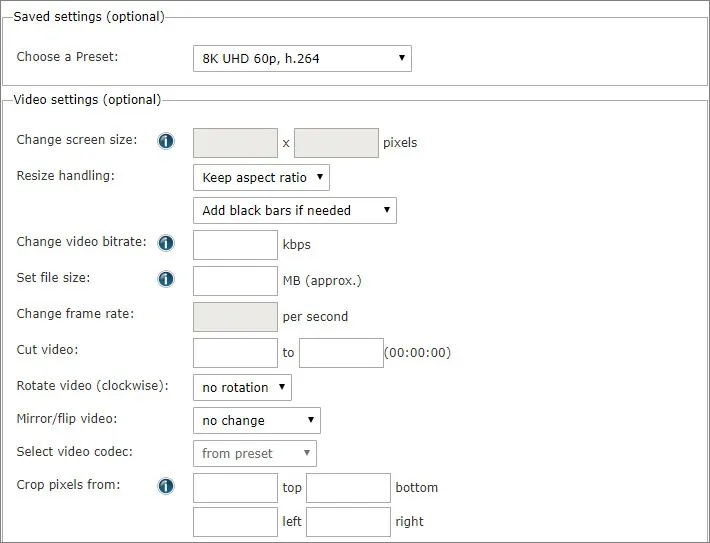The width and height of the screenshot is (710, 543).
Task: Click info icon beside Change video bitrate
Action: point(166,243)
